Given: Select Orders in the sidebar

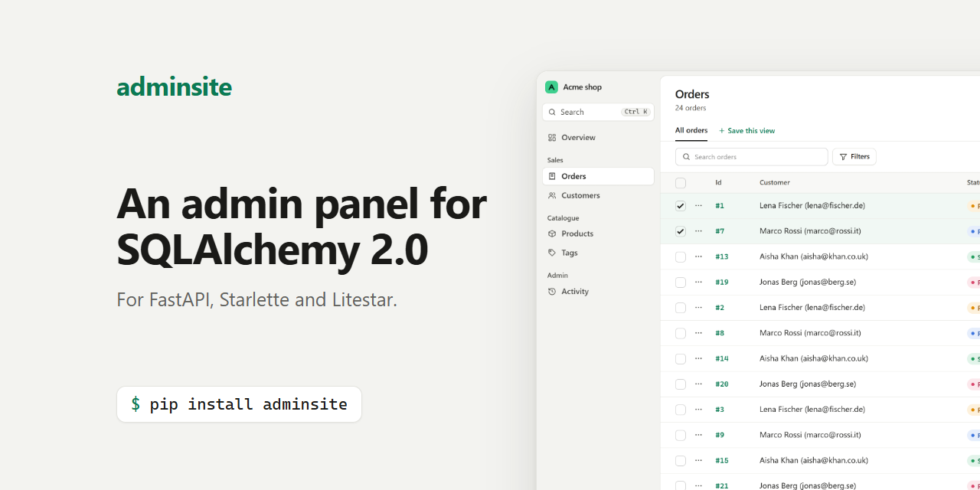Looking at the screenshot, I should (598, 176).
